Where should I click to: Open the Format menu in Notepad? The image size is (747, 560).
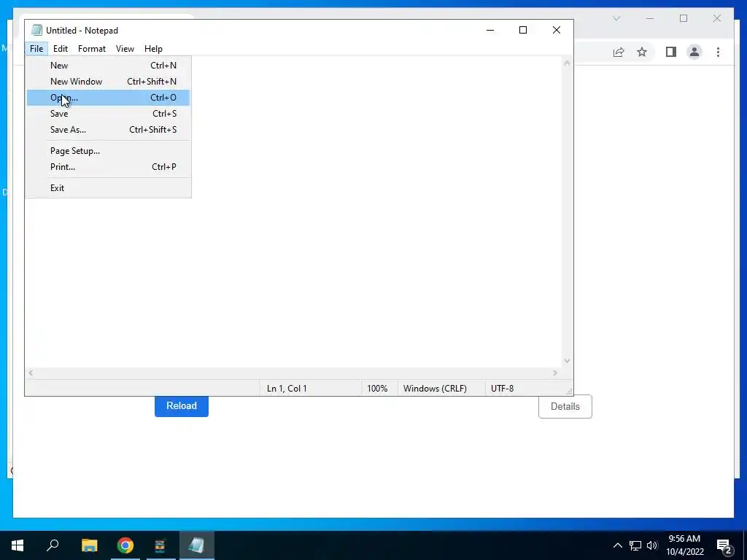(x=91, y=49)
